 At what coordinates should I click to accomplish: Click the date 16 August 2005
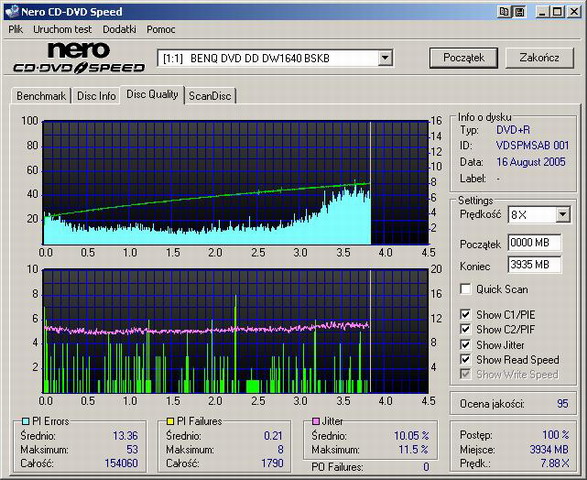(x=531, y=162)
